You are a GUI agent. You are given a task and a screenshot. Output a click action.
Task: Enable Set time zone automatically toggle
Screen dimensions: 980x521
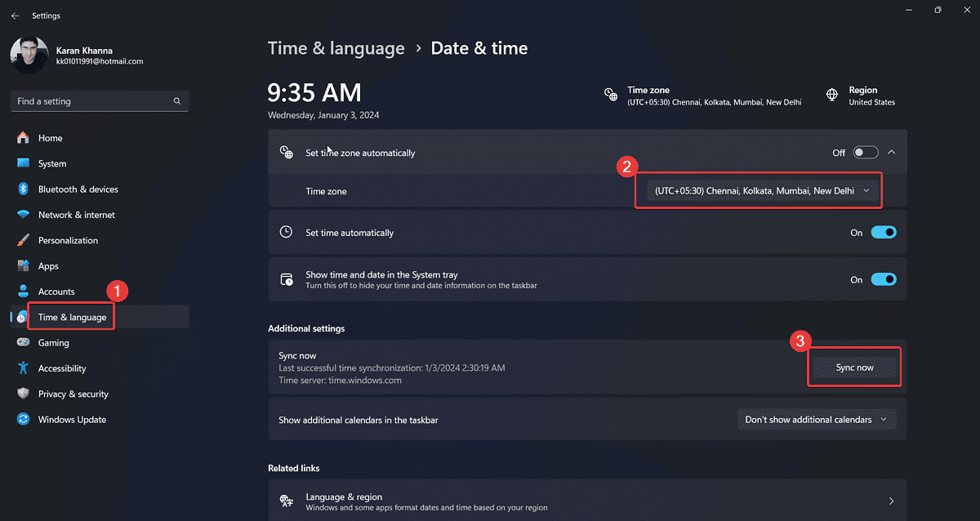(866, 153)
